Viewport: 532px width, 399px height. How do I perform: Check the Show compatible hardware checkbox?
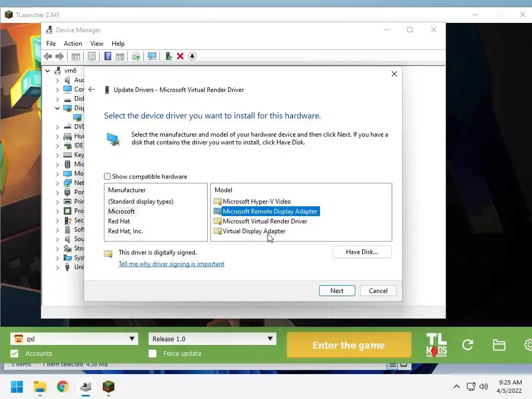(x=107, y=177)
